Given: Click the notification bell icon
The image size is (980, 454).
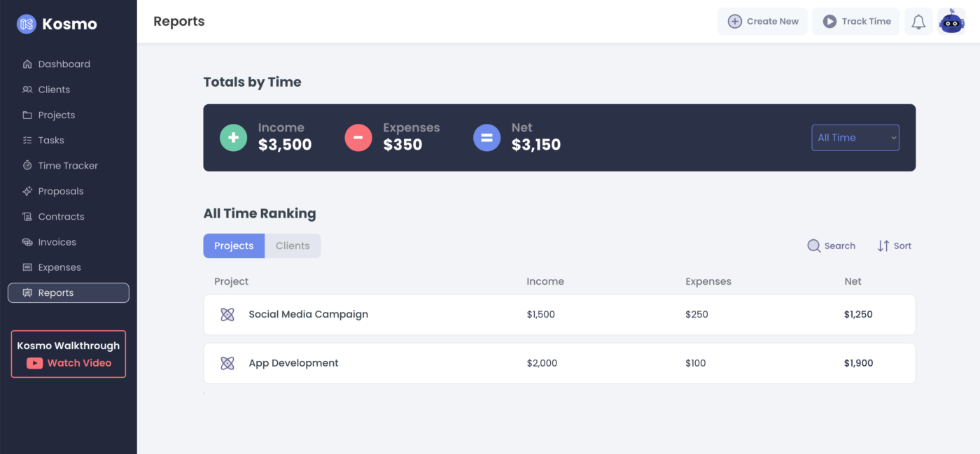Looking at the screenshot, I should tap(918, 21).
